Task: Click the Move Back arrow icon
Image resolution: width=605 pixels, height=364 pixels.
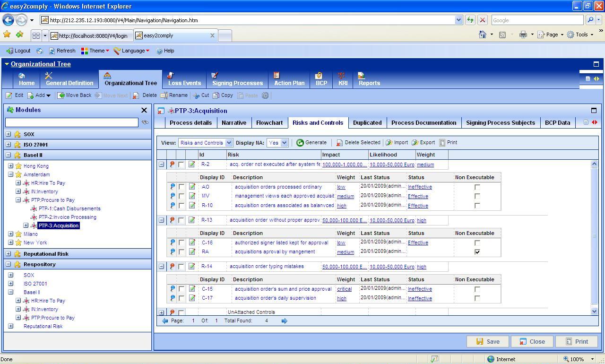Action: point(61,95)
